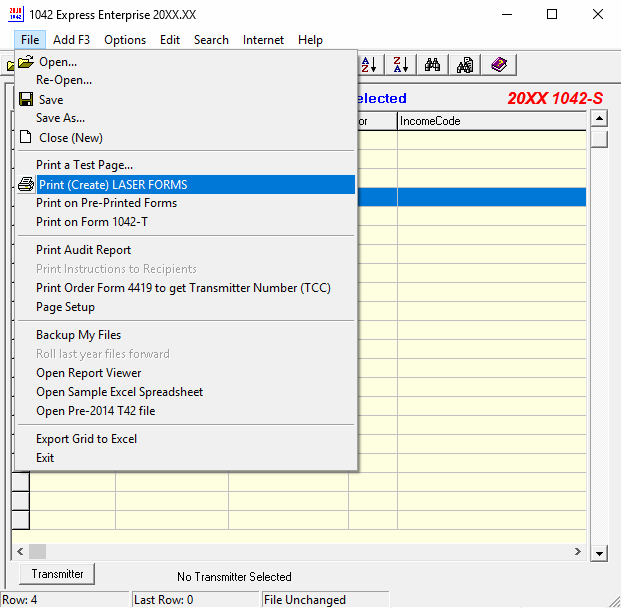This screenshot has width=621, height=608.
Task: Choose Print on Pre-Printed Forms
Action: [x=106, y=203]
